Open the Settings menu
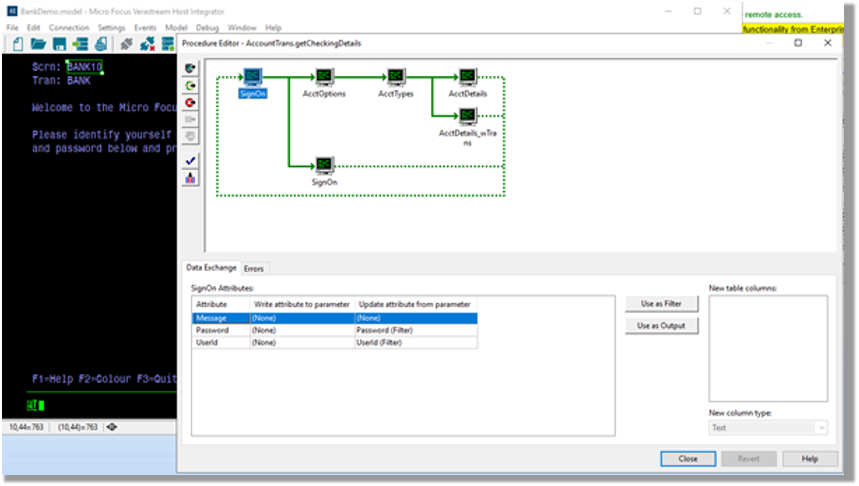This screenshot has width=859, height=486. pyautogui.click(x=111, y=27)
